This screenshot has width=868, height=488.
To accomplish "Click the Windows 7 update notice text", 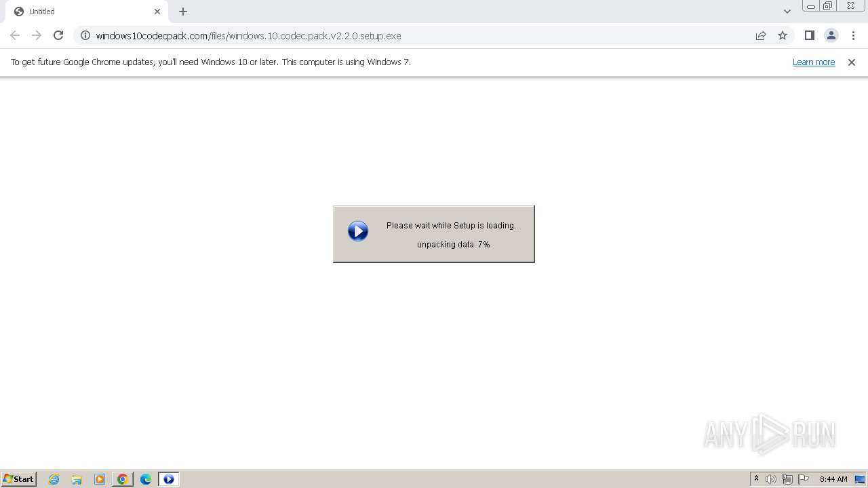I will coord(210,62).
